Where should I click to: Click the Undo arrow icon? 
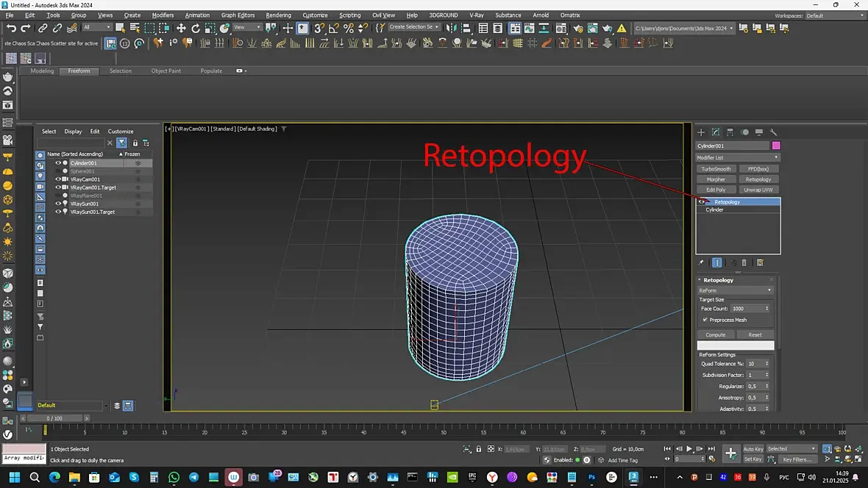(x=11, y=28)
